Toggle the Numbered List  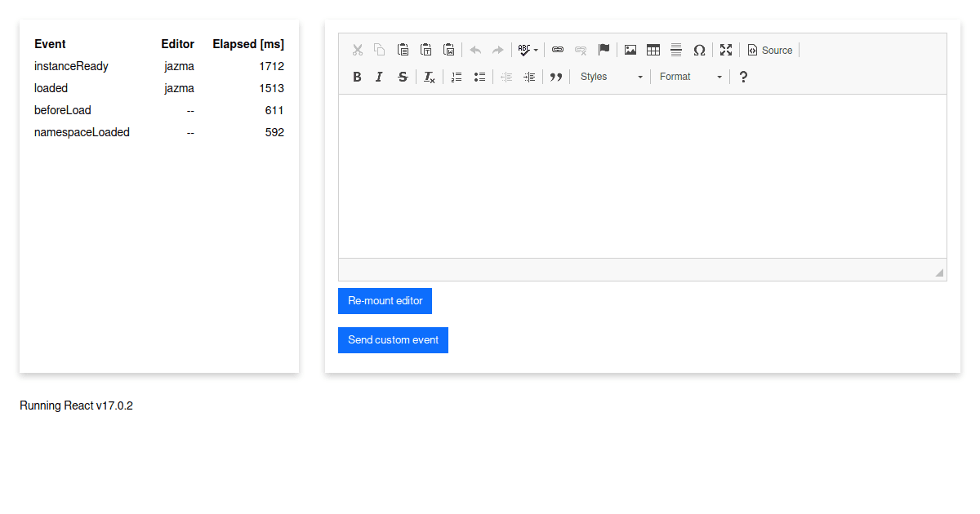456,76
